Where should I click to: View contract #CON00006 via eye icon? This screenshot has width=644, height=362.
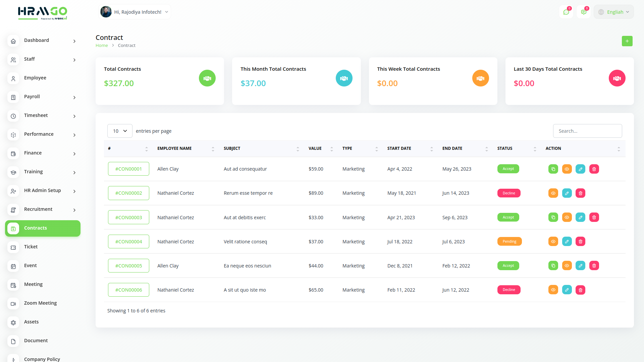coord(553,290)
